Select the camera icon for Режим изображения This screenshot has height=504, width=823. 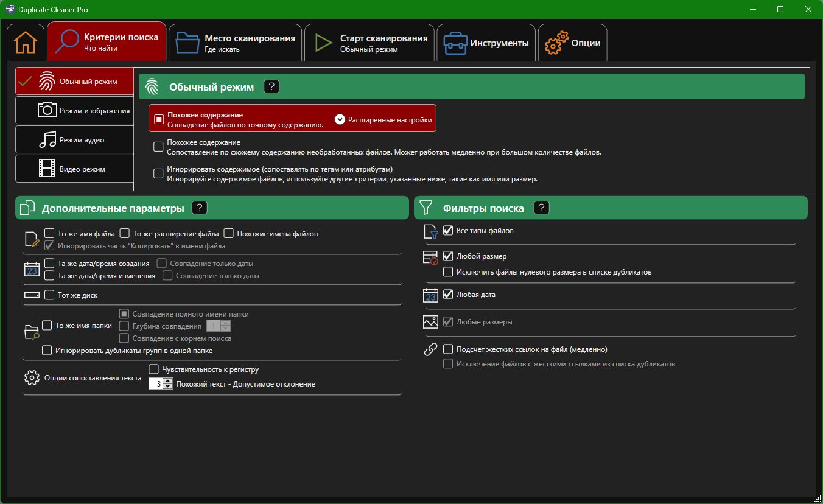(x=47, y=110)
